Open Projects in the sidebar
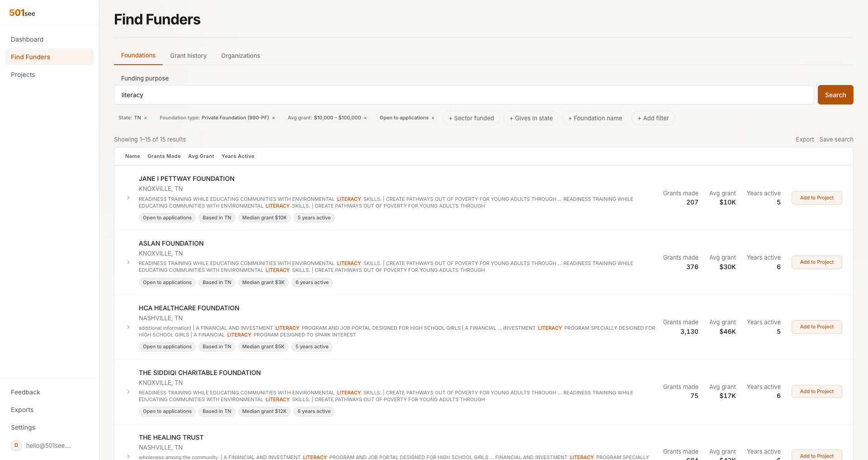The image size is (868, 460). pos(49,75)
